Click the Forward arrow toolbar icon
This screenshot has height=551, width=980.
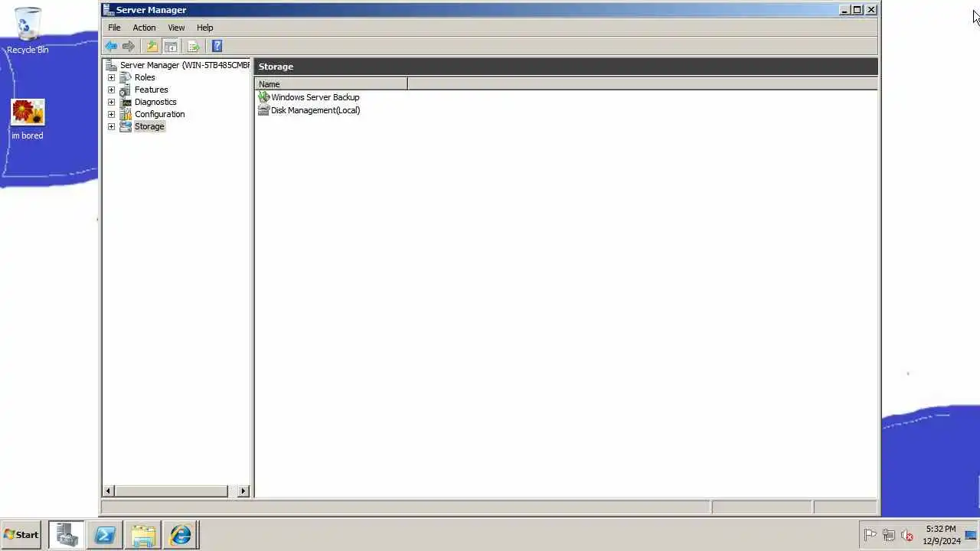coord(129,46)
